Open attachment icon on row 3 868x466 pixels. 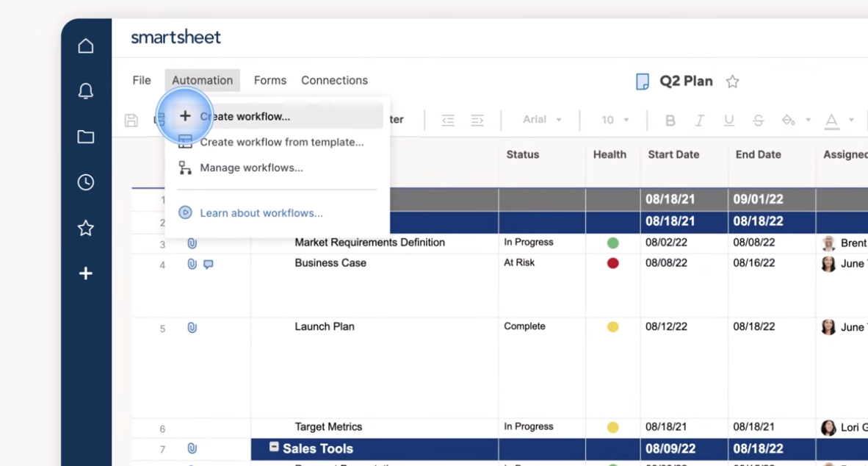pos(192,243)
